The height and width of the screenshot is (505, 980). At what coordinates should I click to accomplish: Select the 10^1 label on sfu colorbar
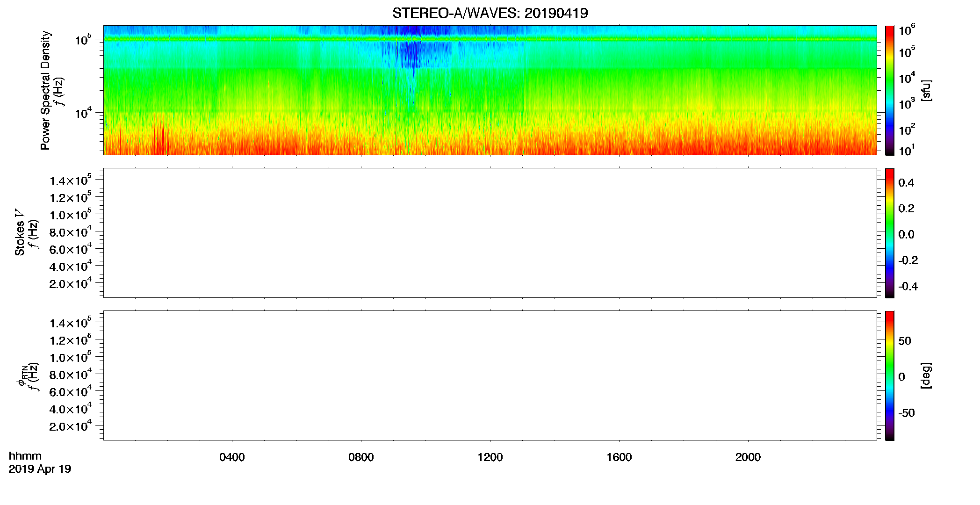907,150
